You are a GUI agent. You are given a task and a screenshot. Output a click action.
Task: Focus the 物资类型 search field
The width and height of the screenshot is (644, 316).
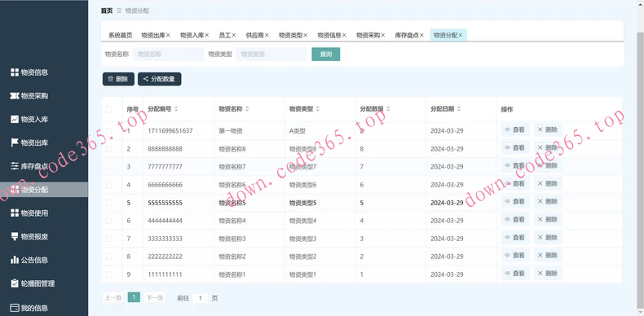(271, 55)
